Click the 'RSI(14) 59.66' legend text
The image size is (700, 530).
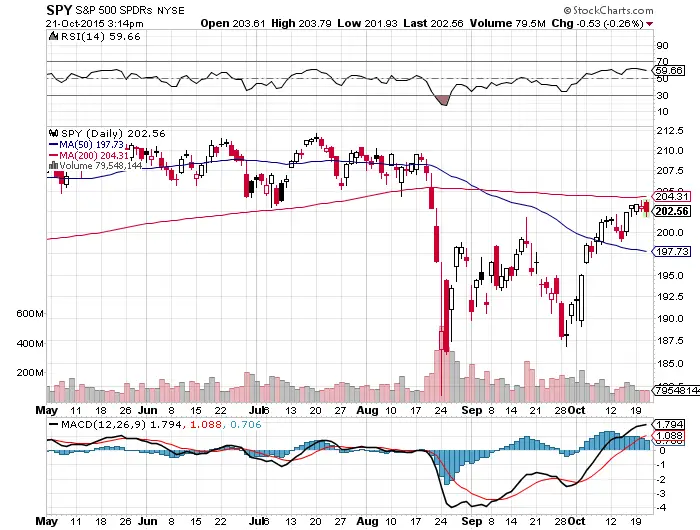click(x=100, y=37)
